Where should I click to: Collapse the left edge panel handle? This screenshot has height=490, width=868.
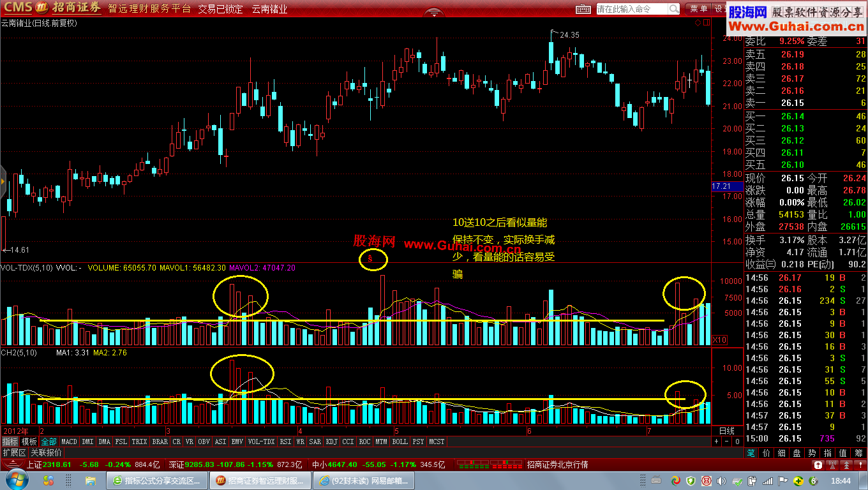[x=3, y=181]
